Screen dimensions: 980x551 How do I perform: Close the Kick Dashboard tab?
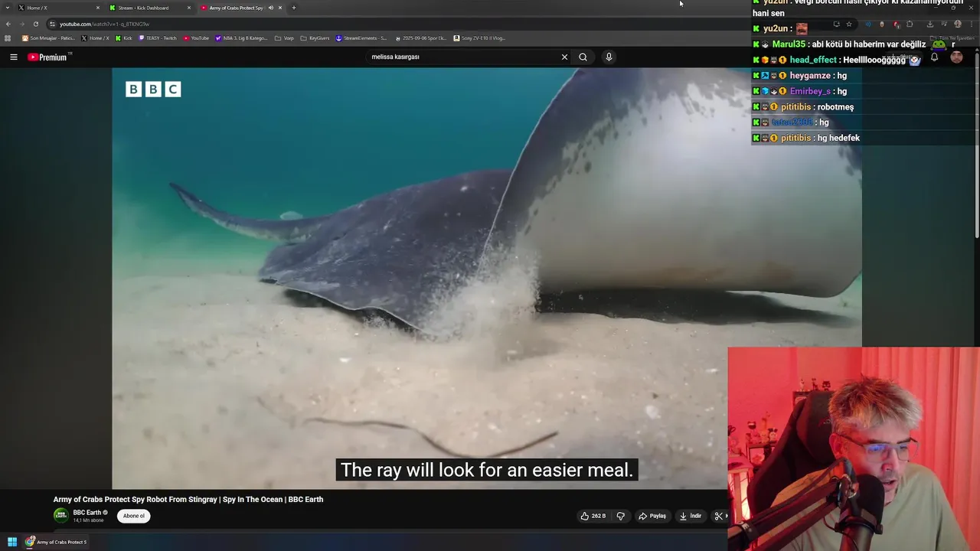click(x=189, y=8)
